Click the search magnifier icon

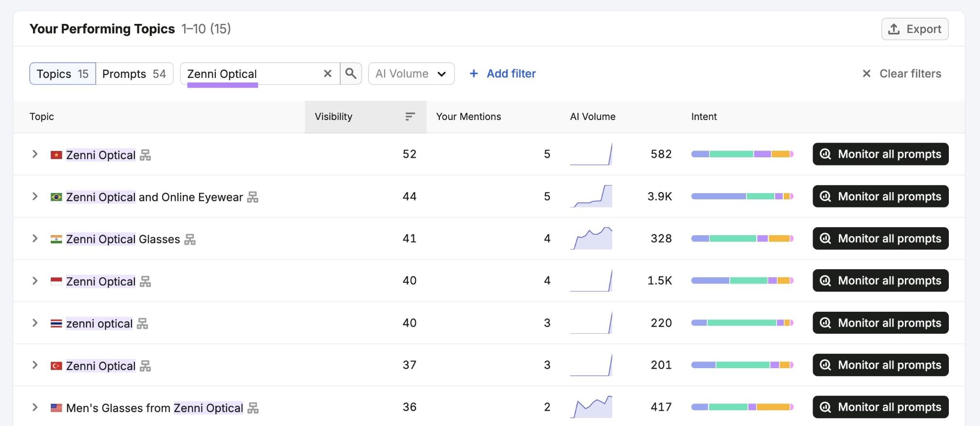[351, 74]
